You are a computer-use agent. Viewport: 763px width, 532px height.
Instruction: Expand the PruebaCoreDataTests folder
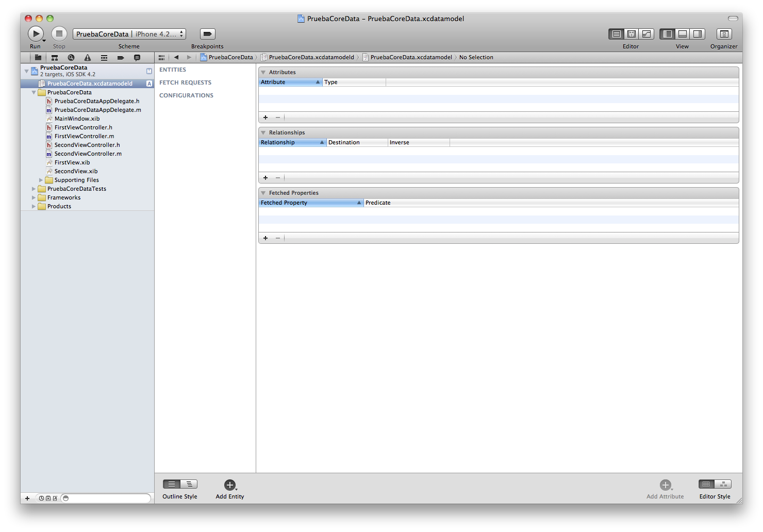pyautogui.click(x=34, y=189)
